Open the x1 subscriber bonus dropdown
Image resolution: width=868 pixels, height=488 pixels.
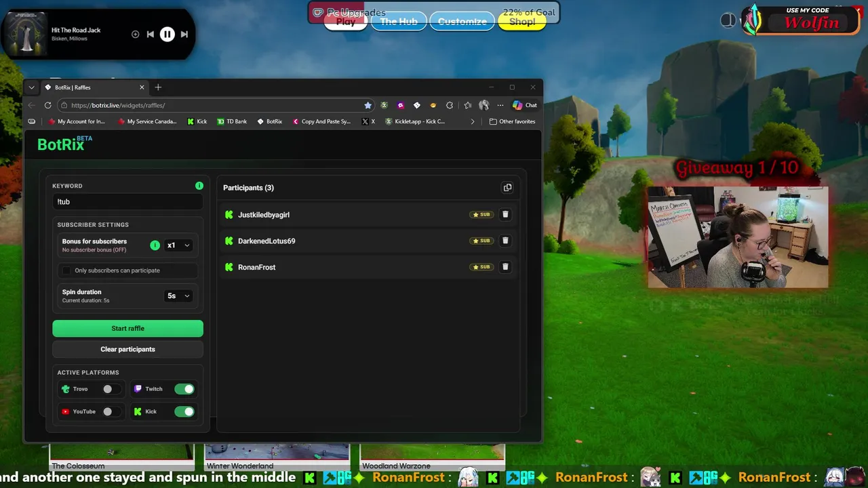pyautogui.click(x=179, y=245)
